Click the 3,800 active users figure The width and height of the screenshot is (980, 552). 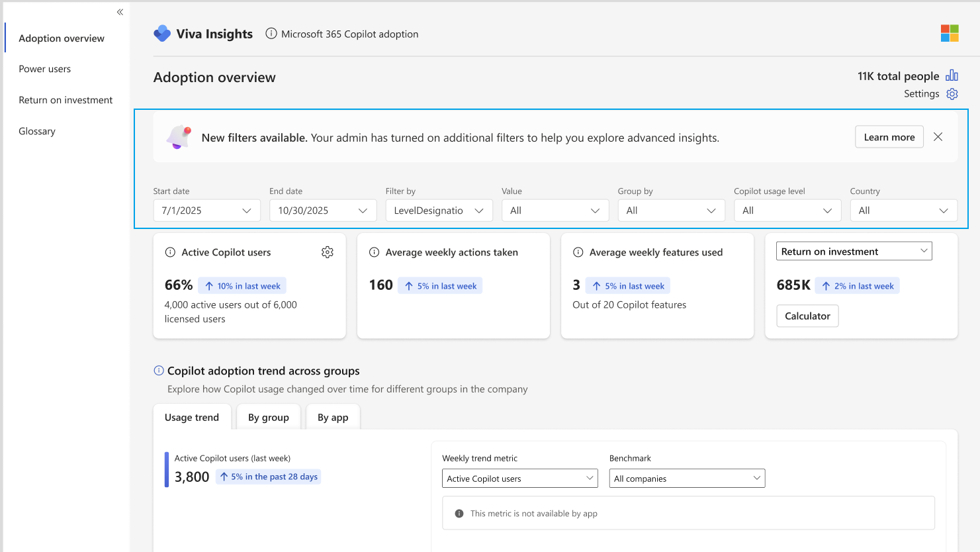click(192, 477)
